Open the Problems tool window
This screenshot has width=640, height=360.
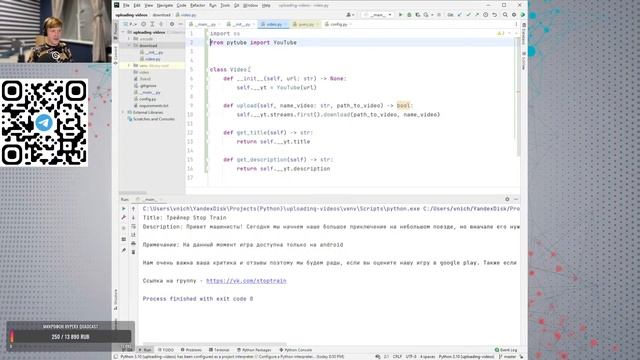pyautogui.click(x=191, y=350)
